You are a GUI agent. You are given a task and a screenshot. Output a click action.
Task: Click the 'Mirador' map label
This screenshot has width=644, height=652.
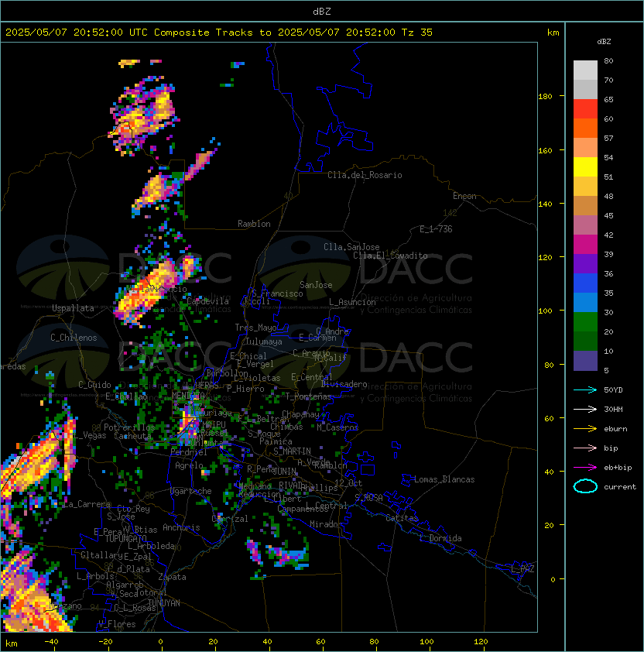coord(326,524)
